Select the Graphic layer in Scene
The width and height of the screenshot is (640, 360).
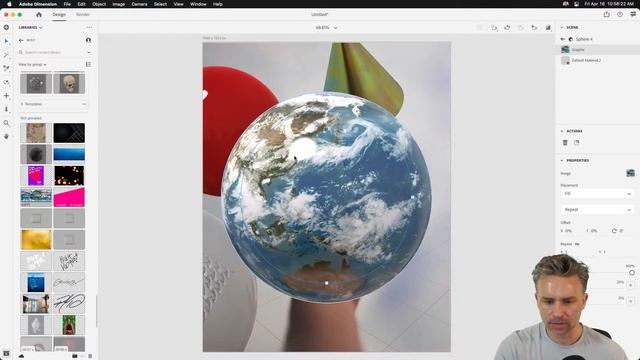point(598,50)
